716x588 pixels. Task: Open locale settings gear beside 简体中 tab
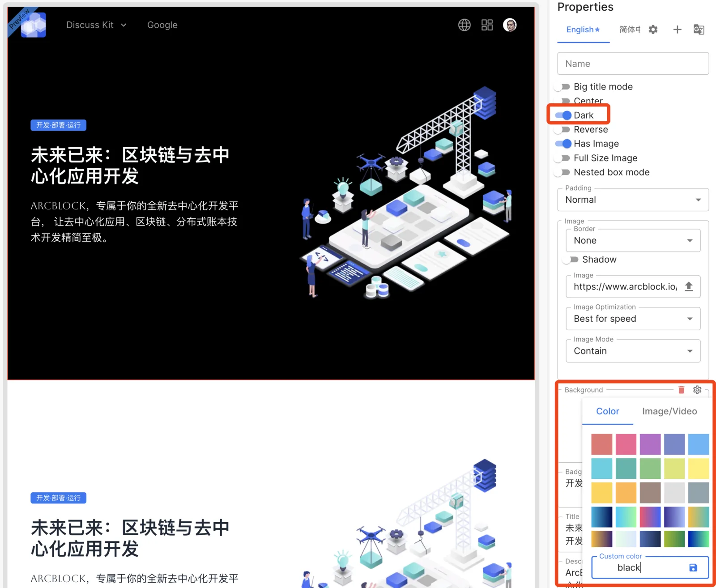(x=653, y=30)
